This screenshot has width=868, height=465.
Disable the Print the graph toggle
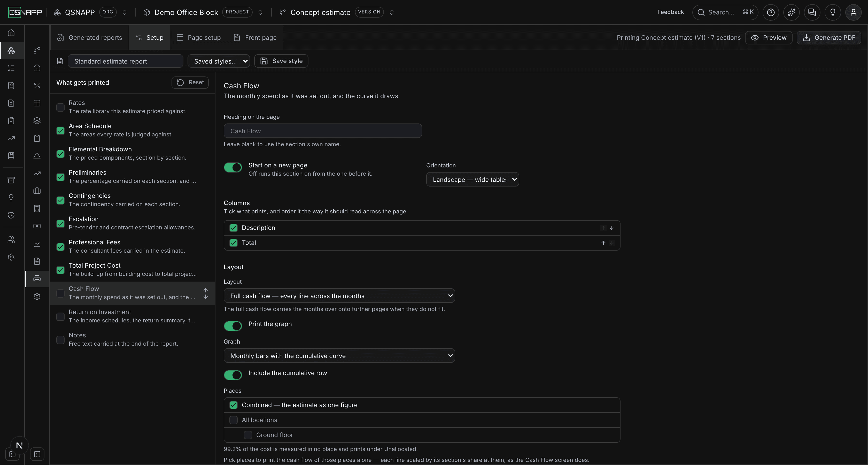[233, 326]
